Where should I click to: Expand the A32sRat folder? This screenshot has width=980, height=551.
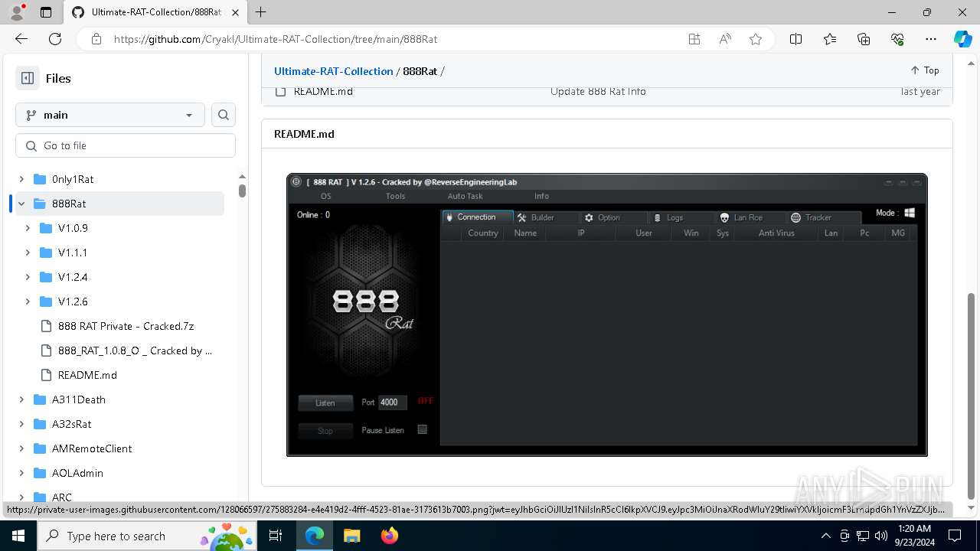21,424
